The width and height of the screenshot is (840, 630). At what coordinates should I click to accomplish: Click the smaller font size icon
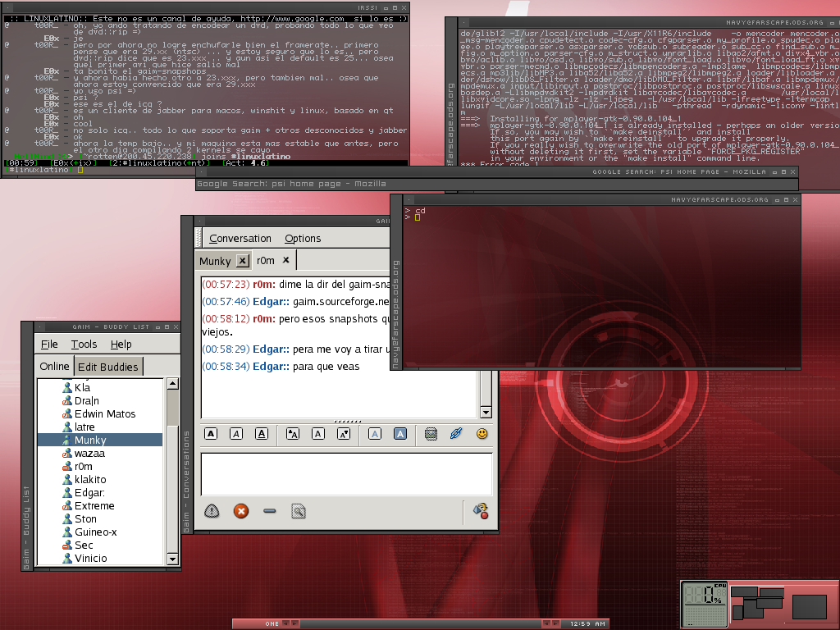(344, 434)
